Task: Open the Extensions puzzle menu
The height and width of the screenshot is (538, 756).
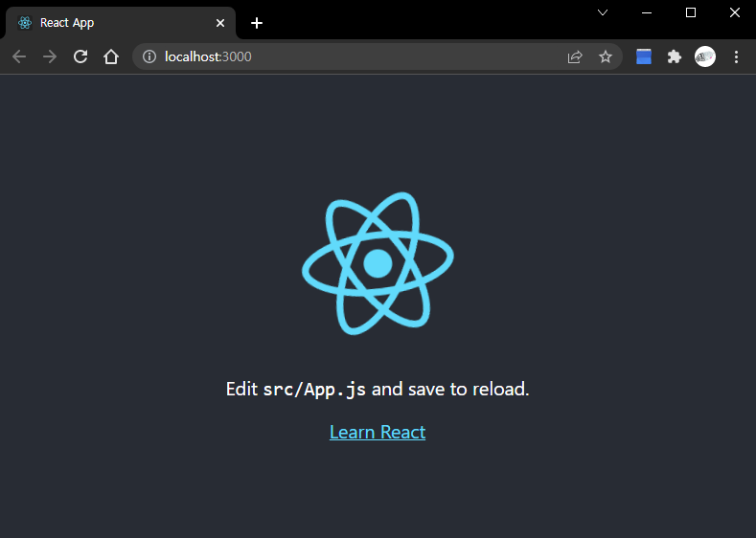Action: [x=674, y=56]
